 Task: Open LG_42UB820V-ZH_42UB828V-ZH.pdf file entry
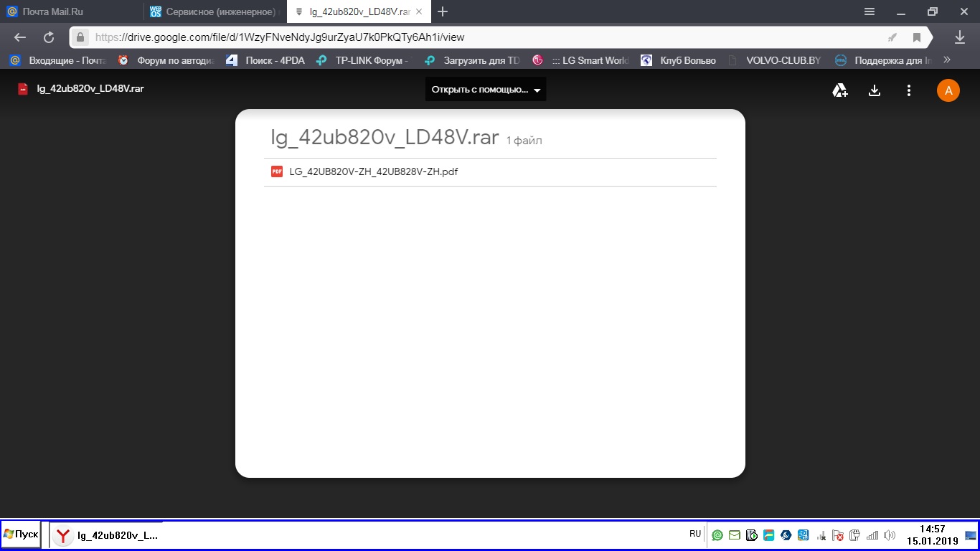coord(373,172)
